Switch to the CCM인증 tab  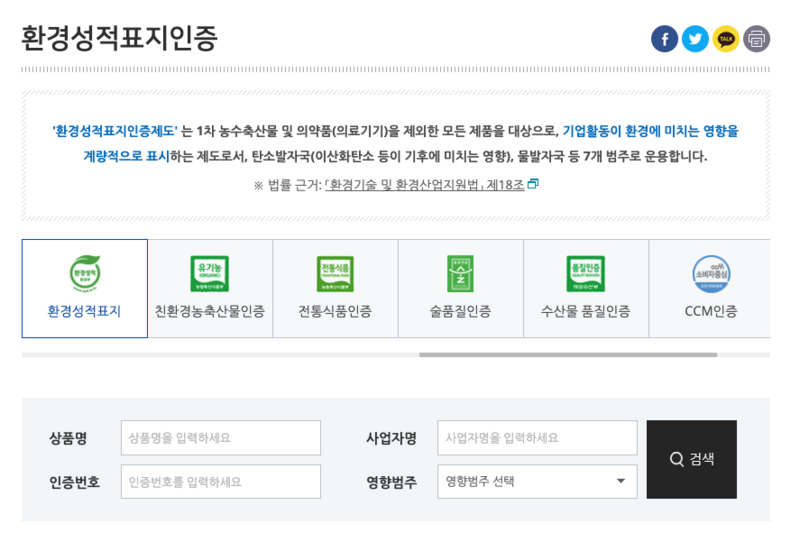(x=710, y=289)
